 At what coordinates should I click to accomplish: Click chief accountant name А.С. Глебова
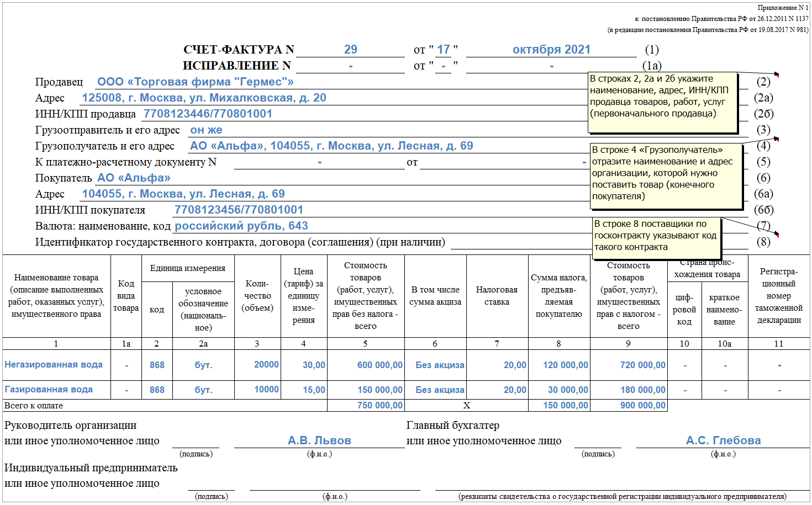724,440
